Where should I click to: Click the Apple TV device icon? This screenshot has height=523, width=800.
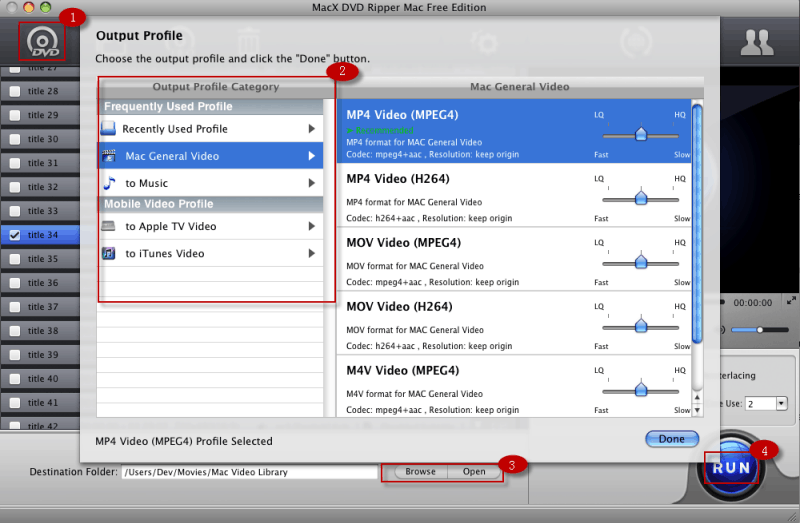(x=108, y=226)
